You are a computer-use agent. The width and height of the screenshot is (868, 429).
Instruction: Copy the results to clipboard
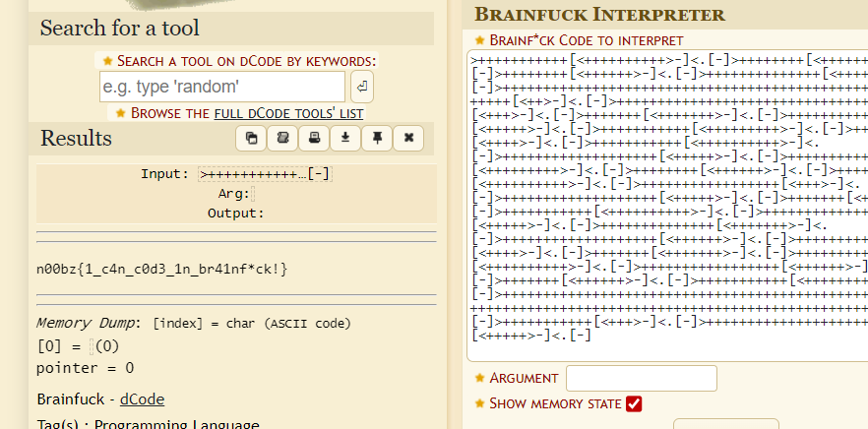coord(251,139)
